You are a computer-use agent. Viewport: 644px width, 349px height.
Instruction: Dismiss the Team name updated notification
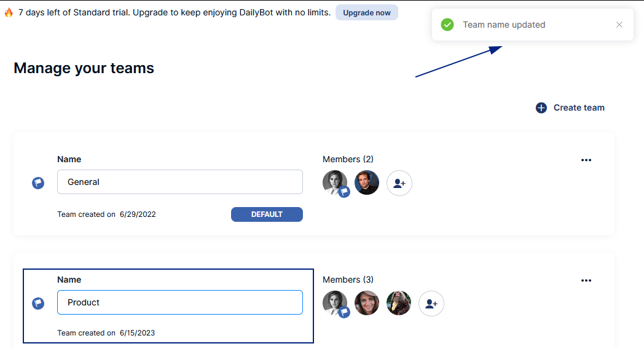(x=619, y=25)
